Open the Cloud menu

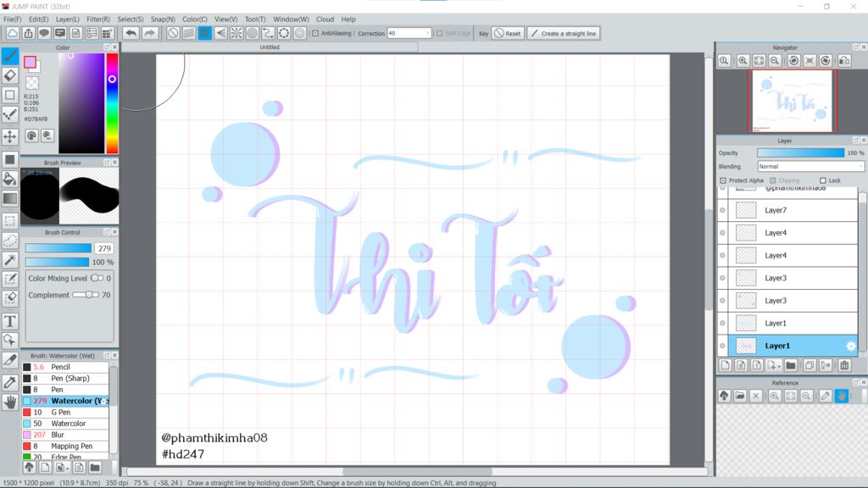[x=325, y=19]
